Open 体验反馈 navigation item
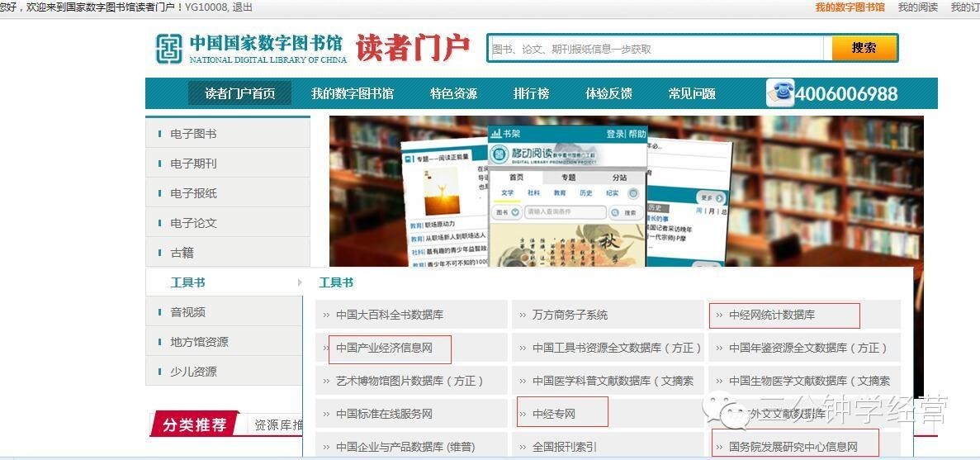The width and height of the screenshot is (980, 460). 608,94
